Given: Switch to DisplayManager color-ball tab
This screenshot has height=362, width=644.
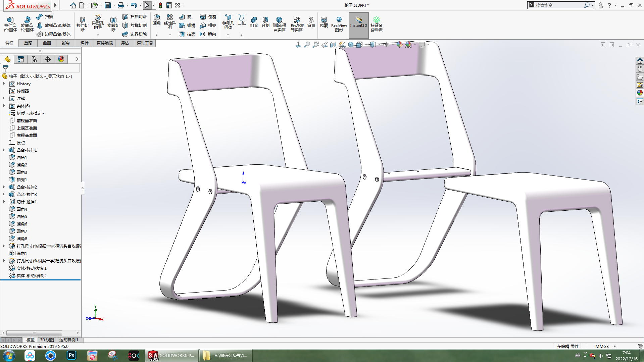Looking at the screenshot, I should 61,59.
